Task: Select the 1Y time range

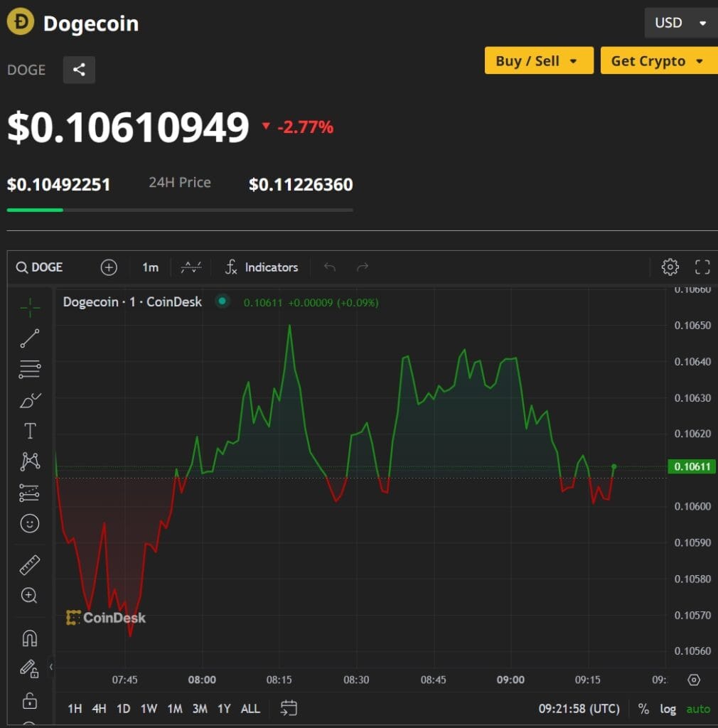Action: [224, 709]
